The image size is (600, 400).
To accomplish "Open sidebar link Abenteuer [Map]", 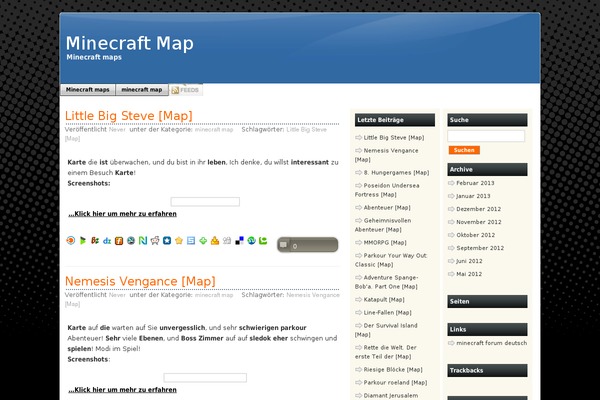I will 387,207.
